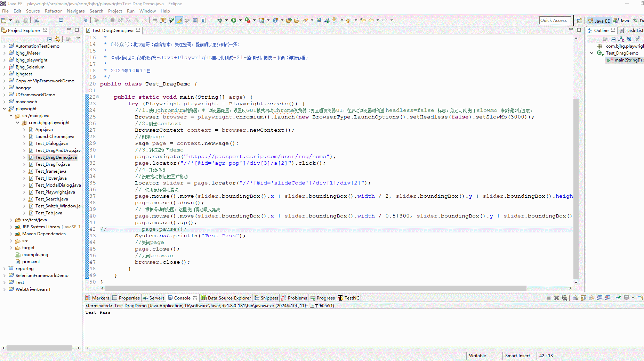Click the Project Explorer horizontal scrollbar
644x361 pixels.
pos(39,348)
